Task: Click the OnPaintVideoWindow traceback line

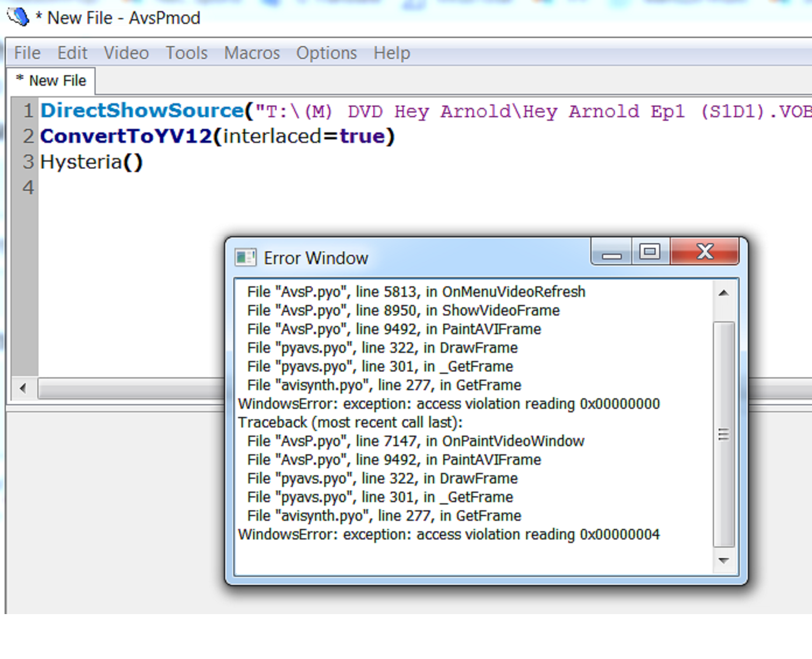Action: click(415, 441)
